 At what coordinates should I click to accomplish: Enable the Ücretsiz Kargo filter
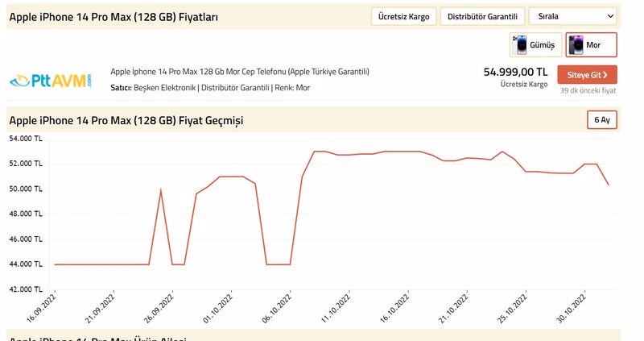pyautogui.click(x=403, y=16)
